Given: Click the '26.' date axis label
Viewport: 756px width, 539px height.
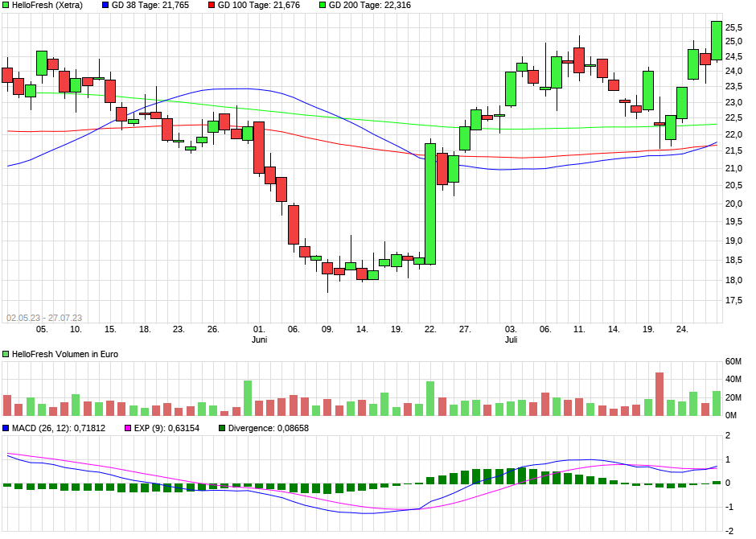Looking at the screenshot, I should (x=213, y=329).
